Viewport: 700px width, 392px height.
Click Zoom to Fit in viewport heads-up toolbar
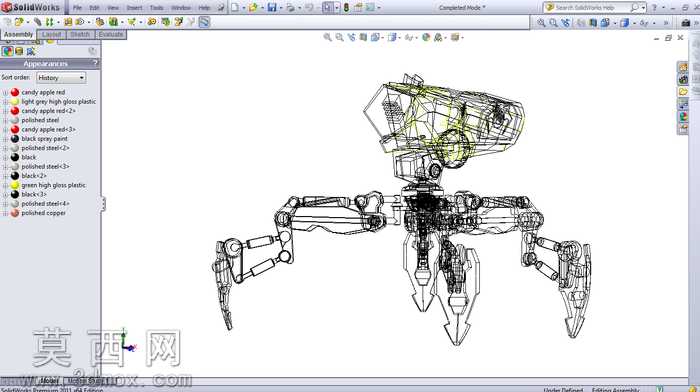pyautogui.click(x=327, y=38)
